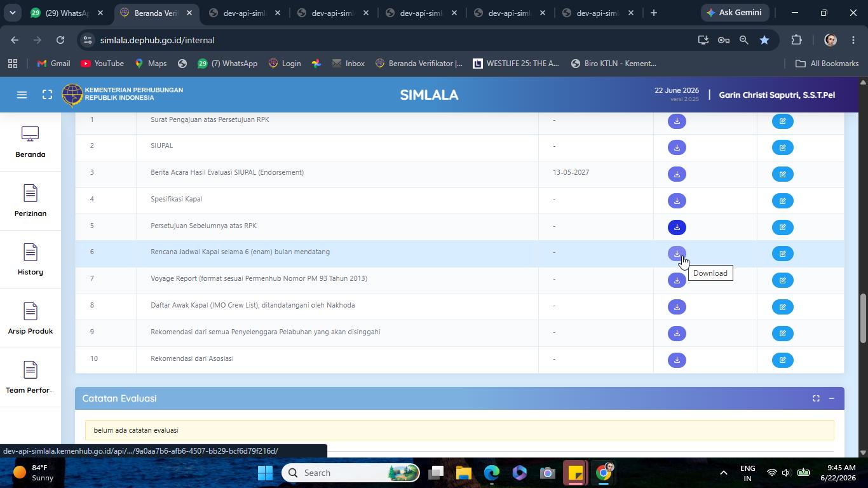Open Google apps grid in bookmarks bar
This screenshot has height=488, width=868.
click(13, 64)
